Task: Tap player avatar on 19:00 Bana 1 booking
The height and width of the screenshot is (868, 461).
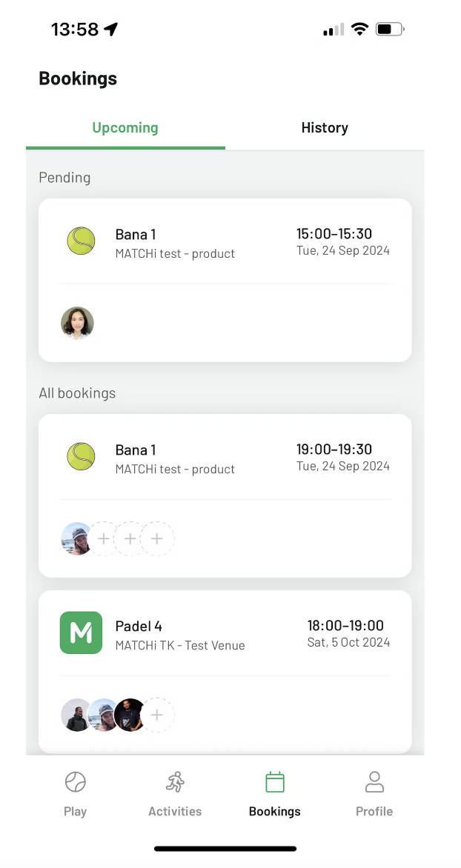Action: coord(76,539)
